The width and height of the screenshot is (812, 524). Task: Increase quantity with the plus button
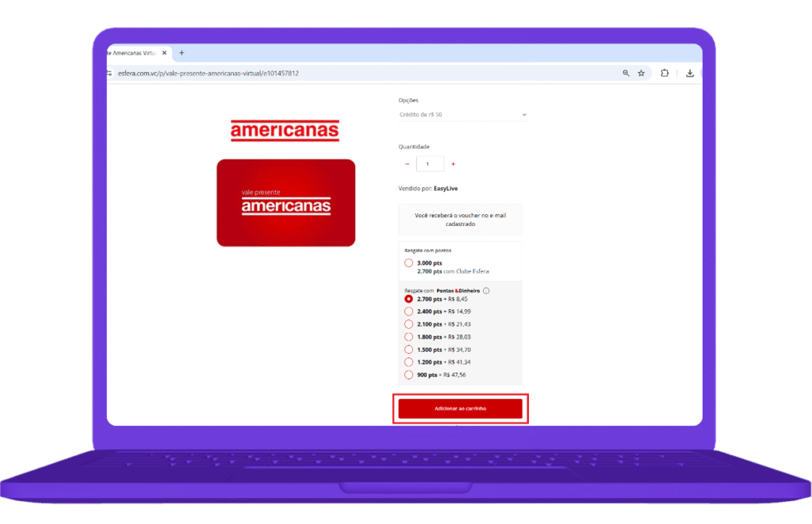[453, 164]
